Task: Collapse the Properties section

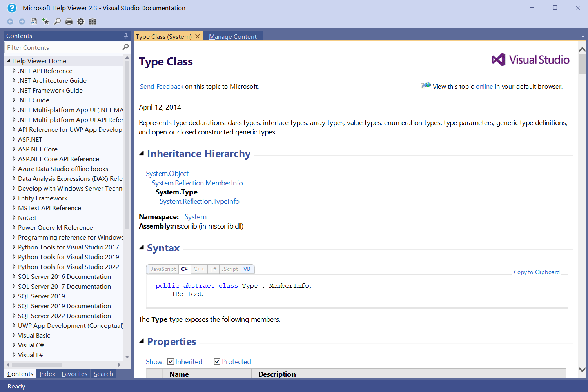Action: 142,341
